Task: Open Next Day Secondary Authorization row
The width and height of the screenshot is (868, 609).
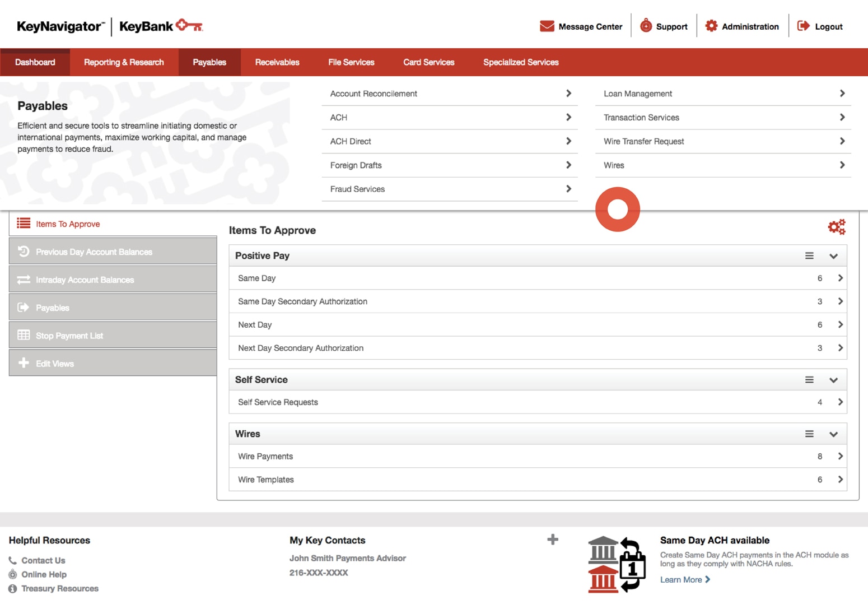Action: [x=538, y=348]
